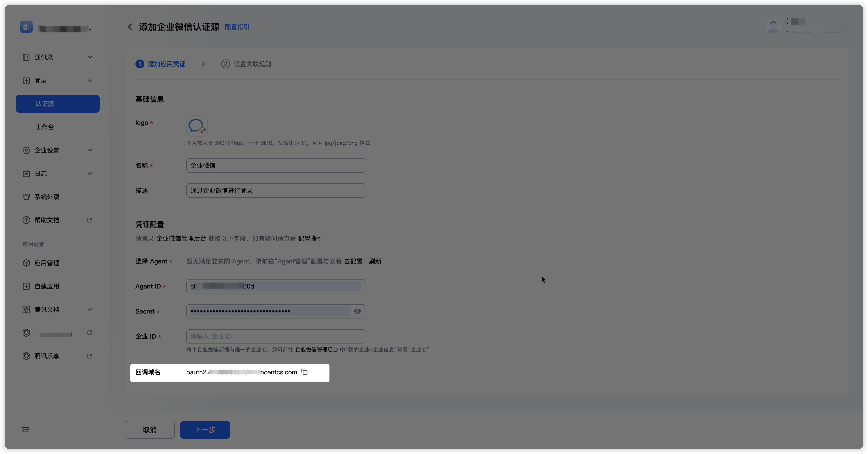Click the 日志 log icon
868x454 pixels.
click(x=26, y=174)
